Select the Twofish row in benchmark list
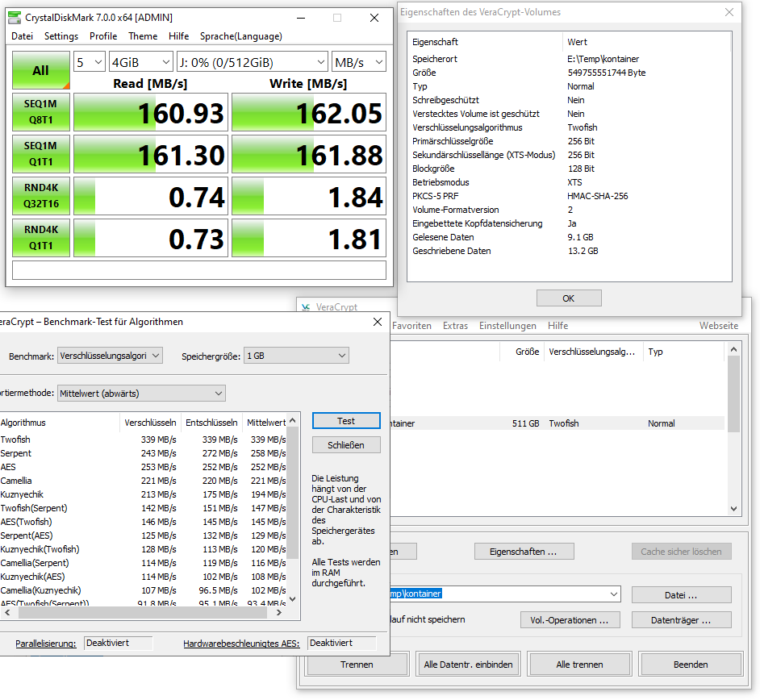The height and width of the screenshot is (700, 760). click(x=144, y=440)
